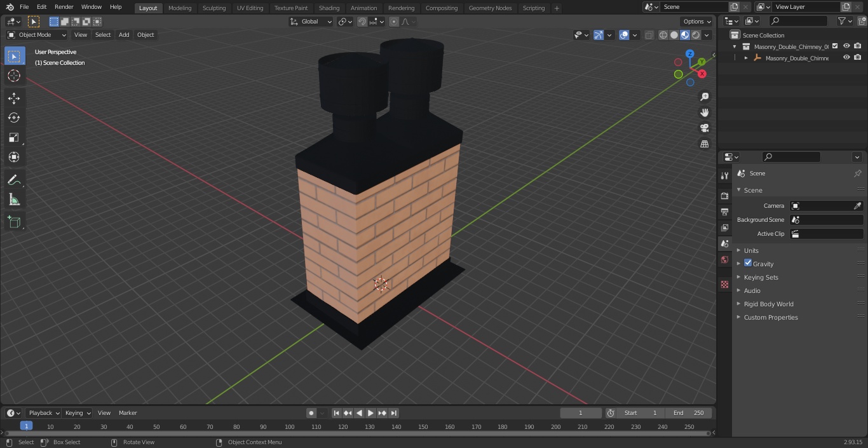
Task: Select the Cursor tool in toolbar
Action: point(14,76)
